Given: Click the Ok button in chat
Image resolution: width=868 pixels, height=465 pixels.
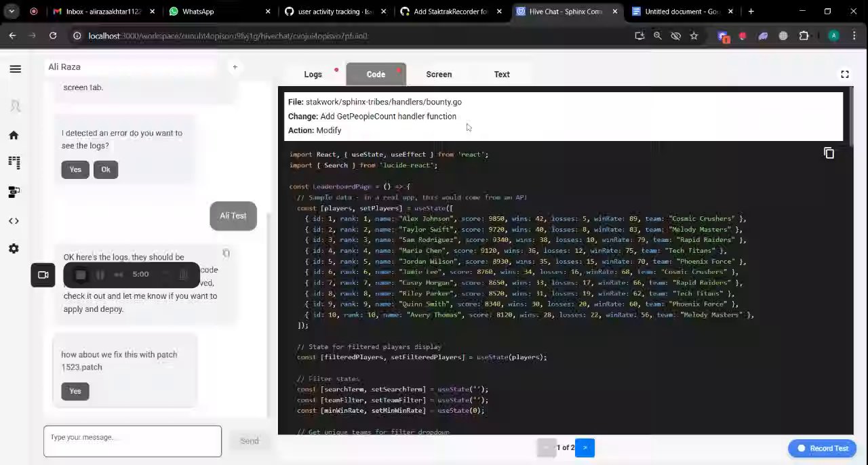Looking at the screenshot, I should pyautogui.click(x=106, y=169).
